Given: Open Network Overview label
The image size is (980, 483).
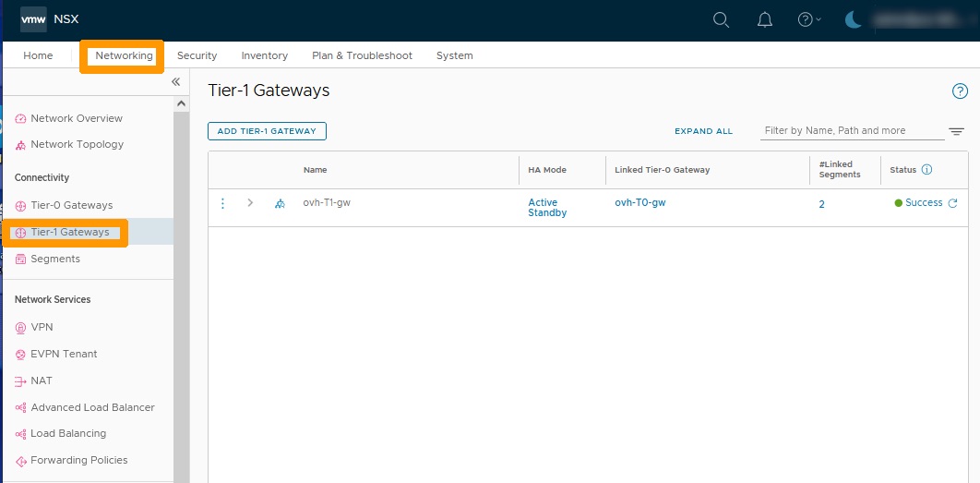Looking at the screenshot, I should (77, 118).
